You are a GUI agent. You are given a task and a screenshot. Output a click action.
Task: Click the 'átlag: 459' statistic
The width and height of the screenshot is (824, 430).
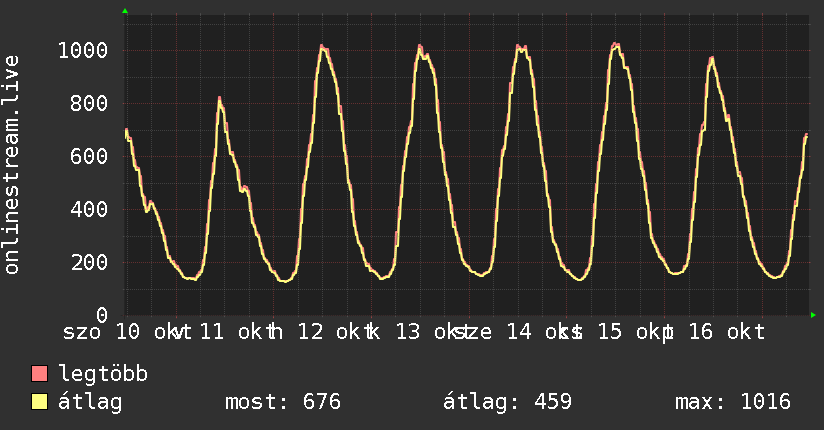[x=507, y=402]
